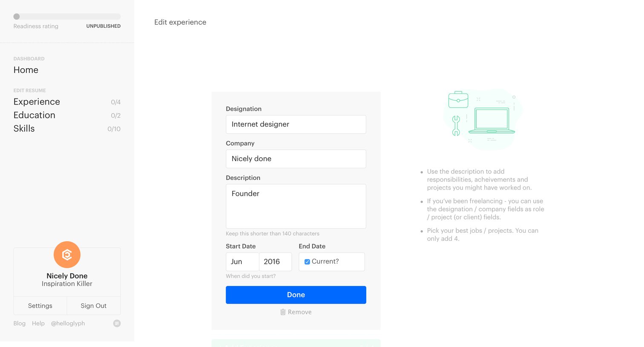Focus the Description text area with Founder

296,206
